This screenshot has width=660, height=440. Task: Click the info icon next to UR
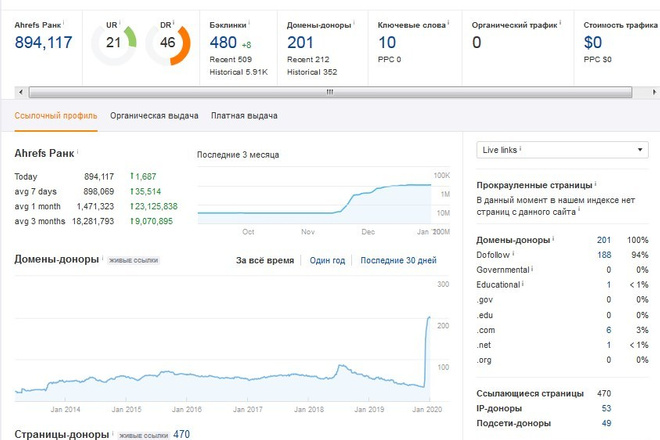[x=120, y=22]
